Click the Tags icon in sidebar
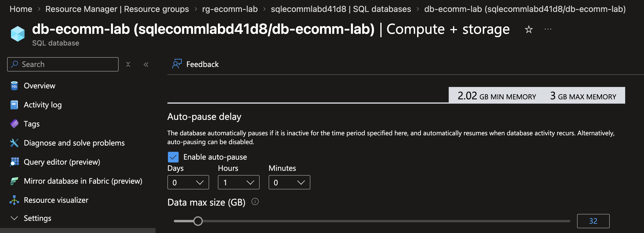The height and width of the screenshot is (233, 644). [x=14, y=123]
